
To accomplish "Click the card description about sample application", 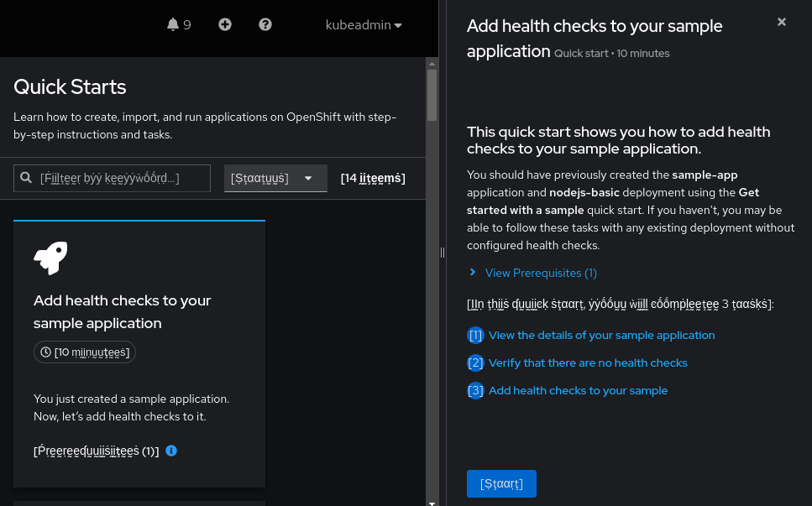I will (x=132, y=408).
